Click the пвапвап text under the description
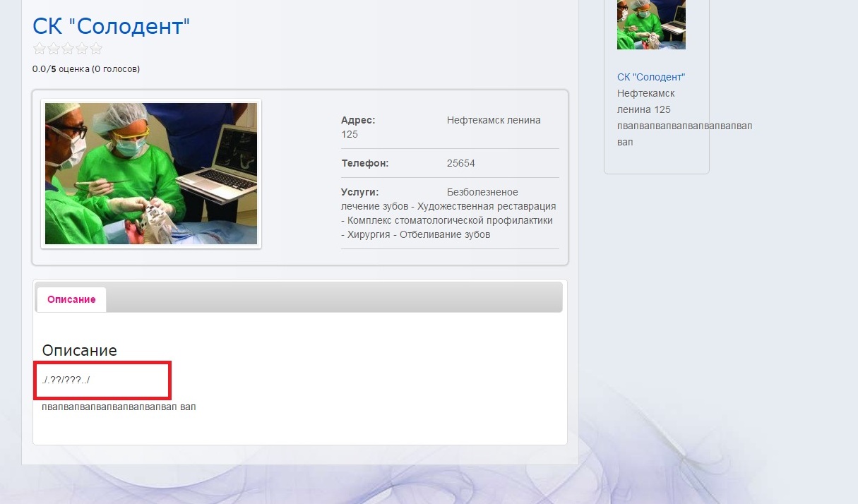858x504 pixels. coord(119,407)
